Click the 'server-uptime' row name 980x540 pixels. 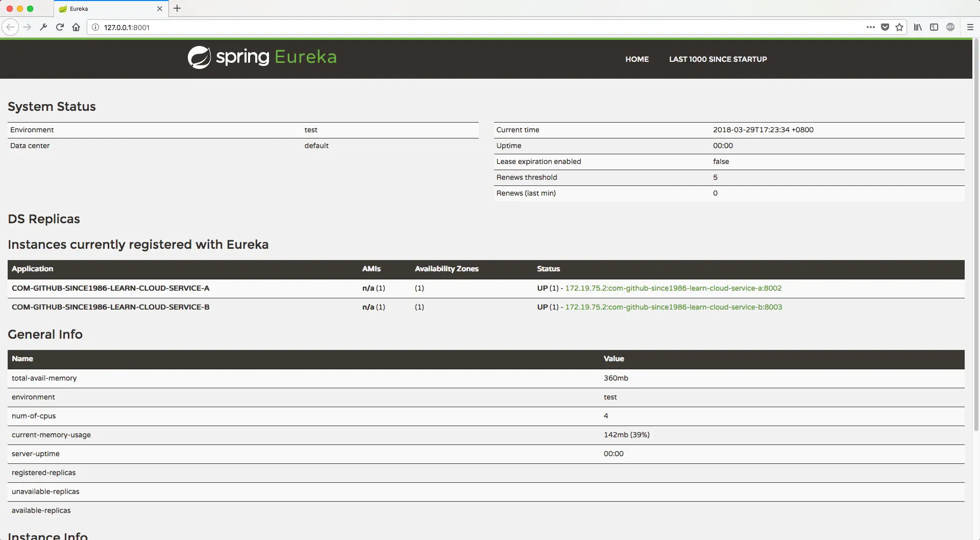click(35, 454)
